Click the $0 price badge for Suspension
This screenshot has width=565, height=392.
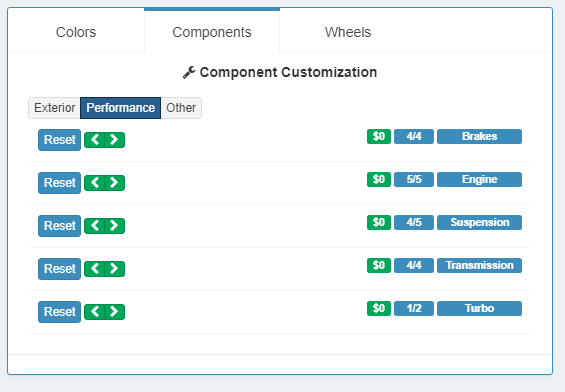(379, 222)
